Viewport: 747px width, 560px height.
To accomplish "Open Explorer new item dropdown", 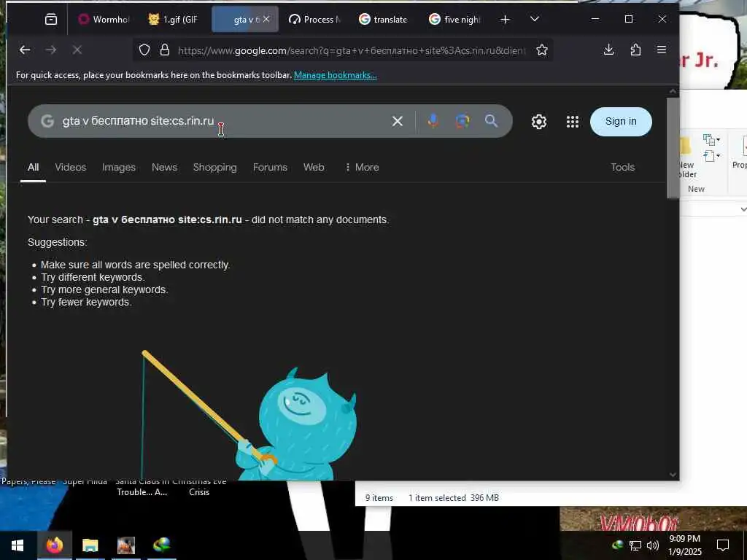I will (711, 139).
